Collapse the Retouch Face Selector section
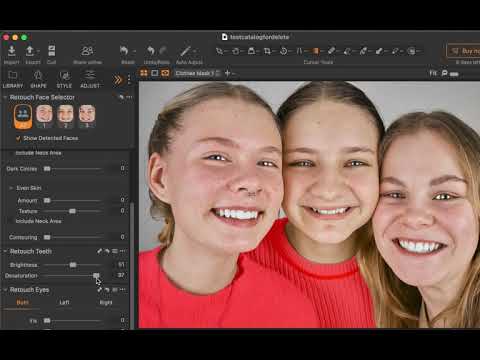Screen dimensions: 480x360 (5, 97)
